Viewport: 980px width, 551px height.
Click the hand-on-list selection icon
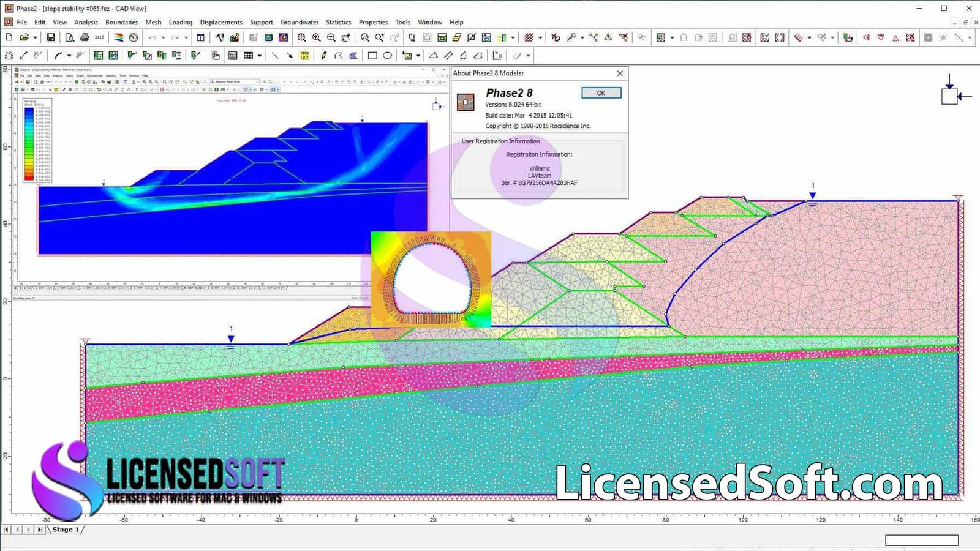coord(216,56)
